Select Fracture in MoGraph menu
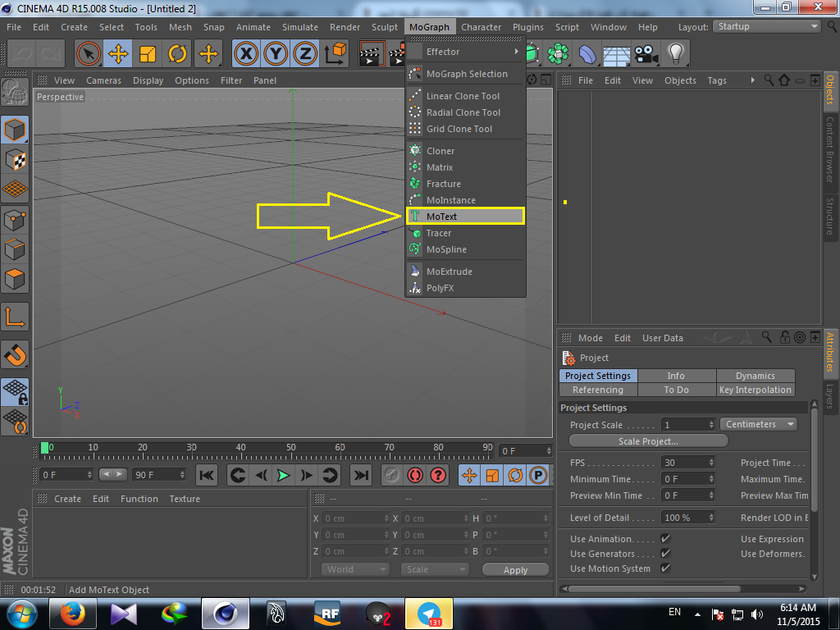The height and width of the screenshot is (630, 840). pos(466,184)
